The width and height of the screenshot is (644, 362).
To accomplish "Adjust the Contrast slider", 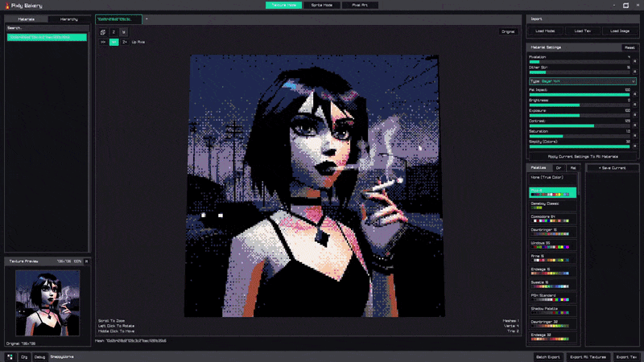I will point(579,125).
